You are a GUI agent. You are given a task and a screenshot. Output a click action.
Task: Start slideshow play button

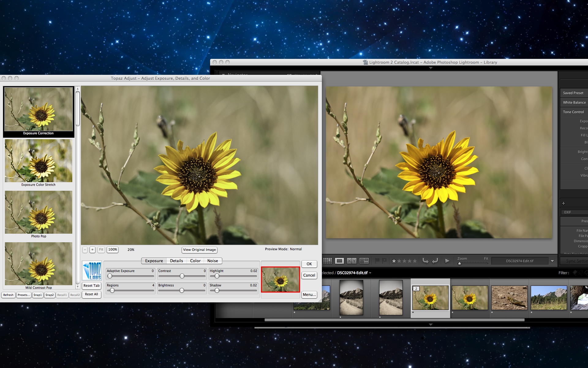[x=447, y=261]
